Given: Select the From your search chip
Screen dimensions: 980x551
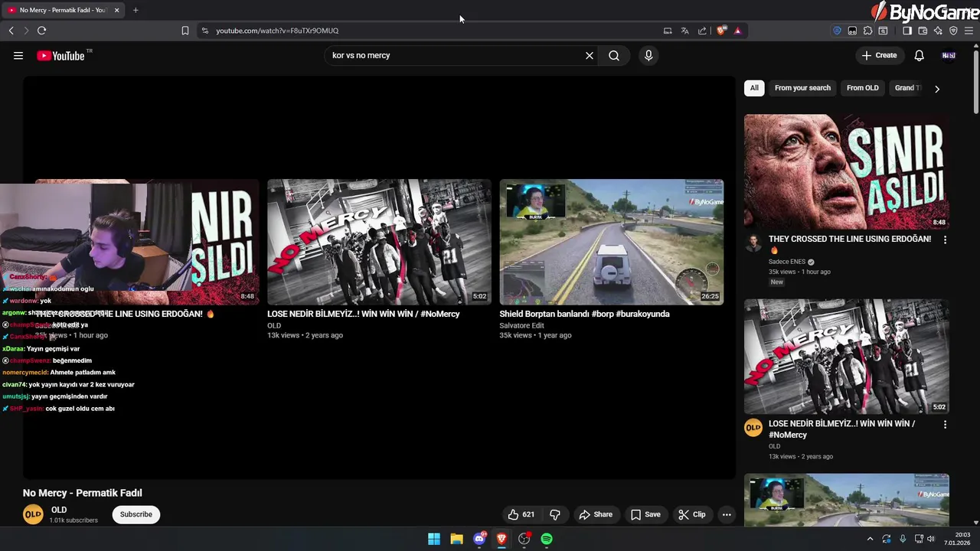Looking at the screenshot, I should pyautogui.click(x=802, y=88).
